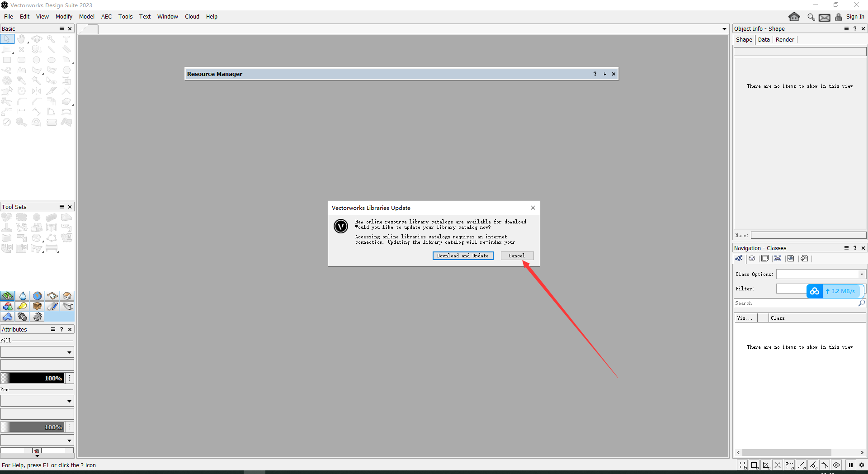
Task: Select the pencil-and-ruler Dims/Notes tool set
Action: pyautogui.click(x=52, y=306)
